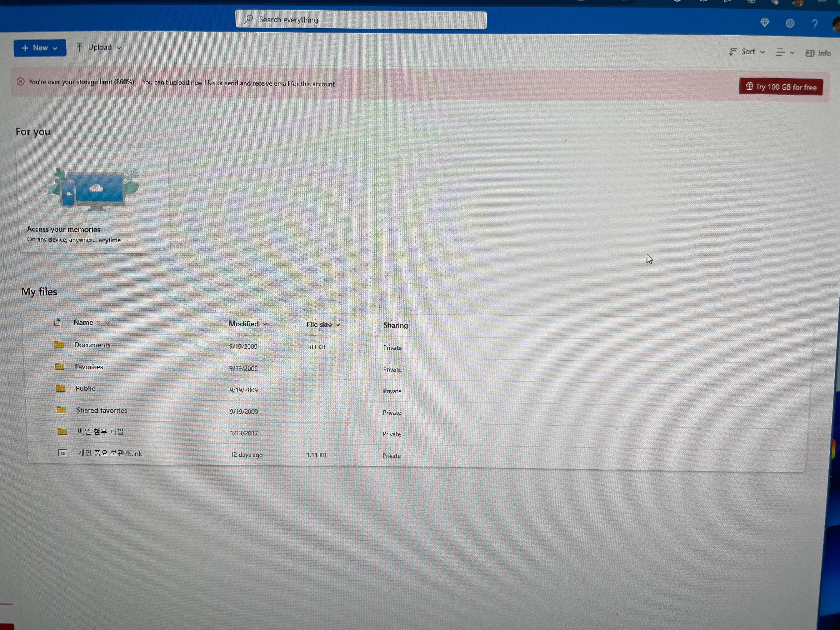This screenshot has width=840, height=630.
Task: Click the Documents folder icon
Action: coord(59,344)
